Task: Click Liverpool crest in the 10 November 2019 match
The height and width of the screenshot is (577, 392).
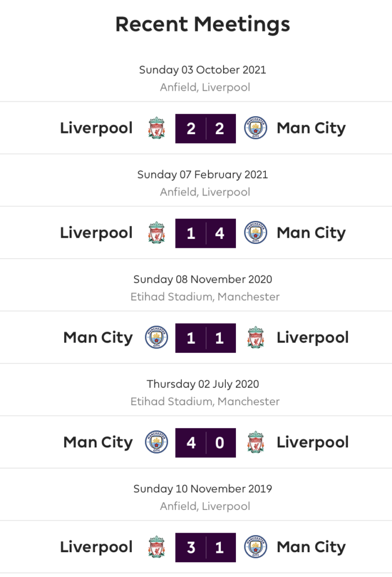Action: tap(156, 547)
